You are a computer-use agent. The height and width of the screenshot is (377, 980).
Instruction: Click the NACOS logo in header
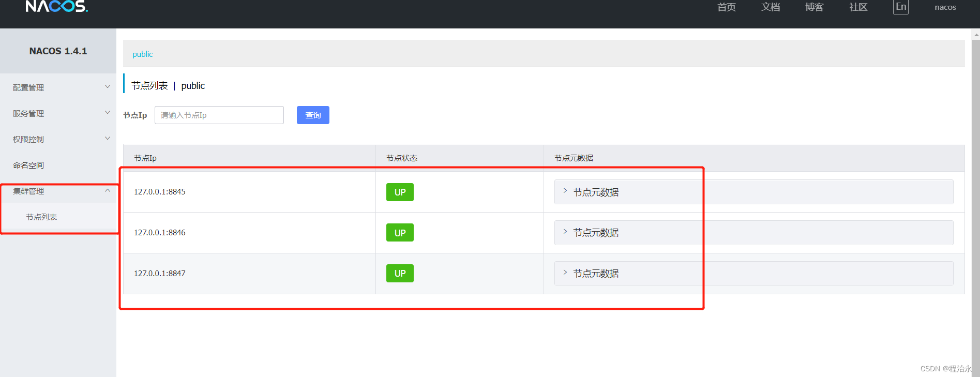click(x=57, y=6)
